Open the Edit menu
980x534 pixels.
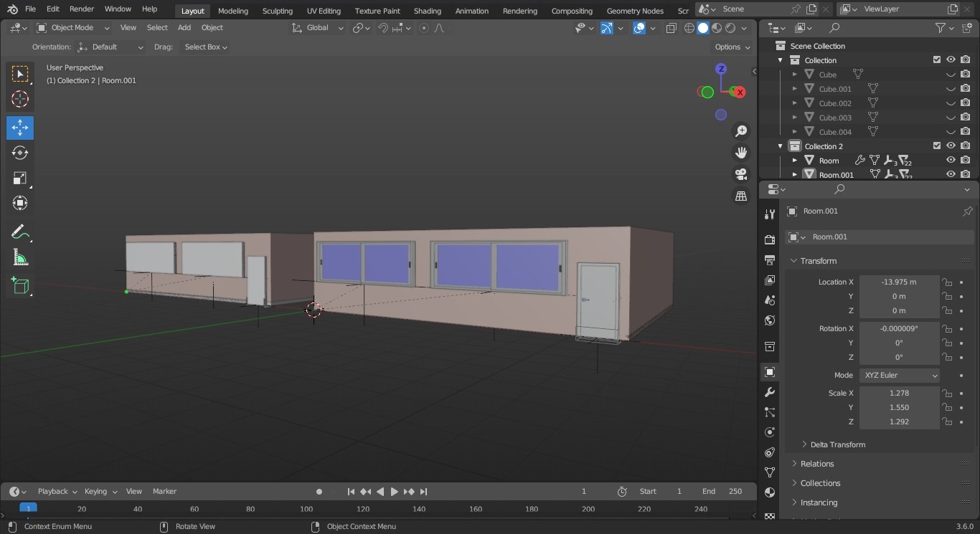(53, 9)
